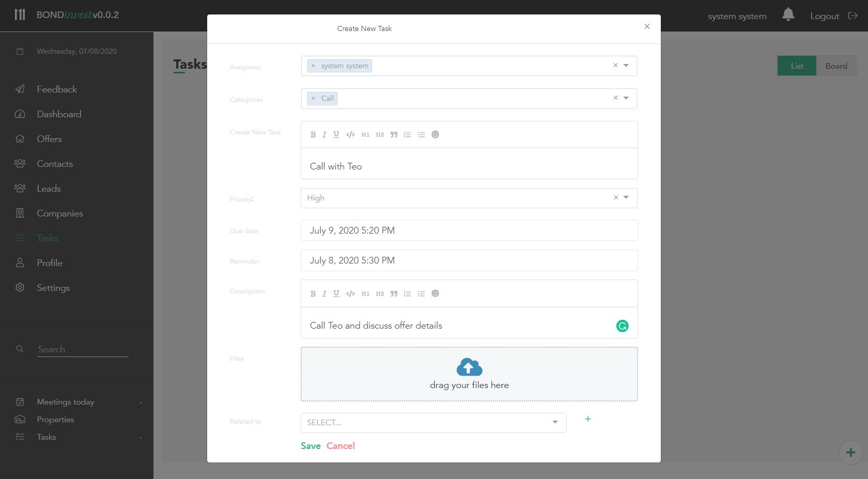The height and width of the screenshot is (479, 868).
Task: Save the new task
Action: point(311,446)
